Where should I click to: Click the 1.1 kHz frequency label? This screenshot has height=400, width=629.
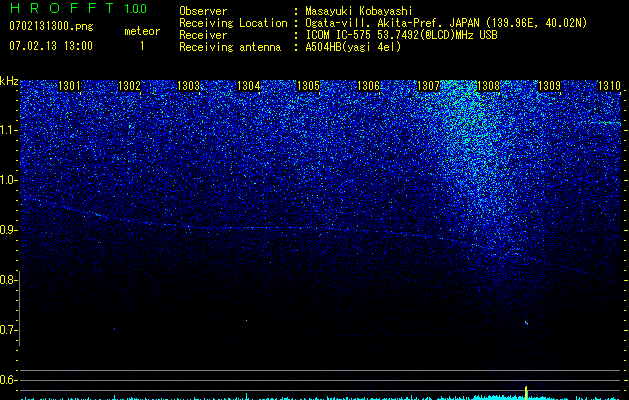(x=9, y=130)
